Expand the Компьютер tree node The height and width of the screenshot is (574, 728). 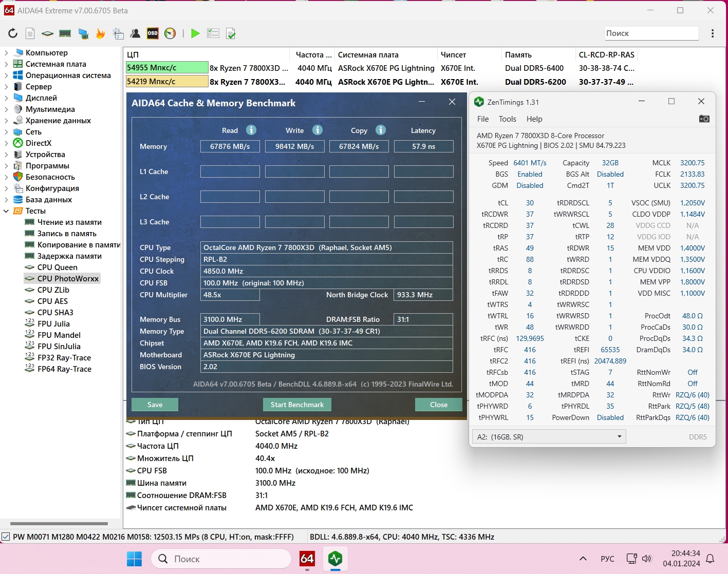coord(6,53)
